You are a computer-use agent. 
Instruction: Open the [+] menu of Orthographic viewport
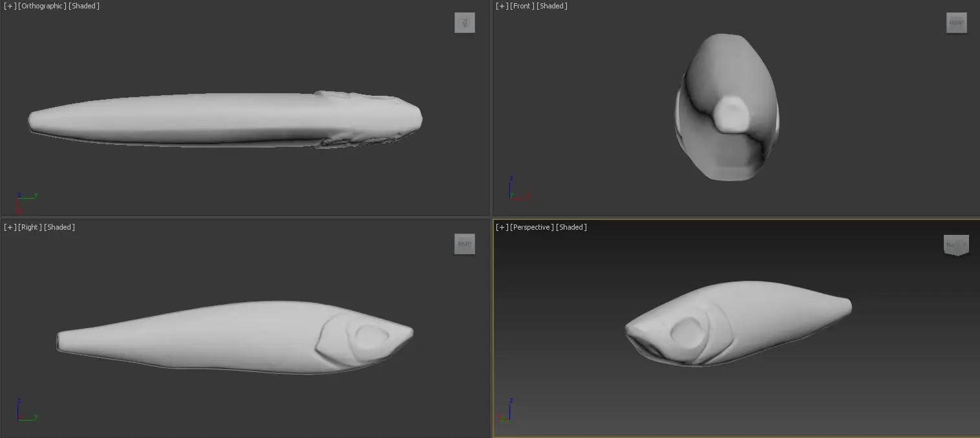point(10,6)
